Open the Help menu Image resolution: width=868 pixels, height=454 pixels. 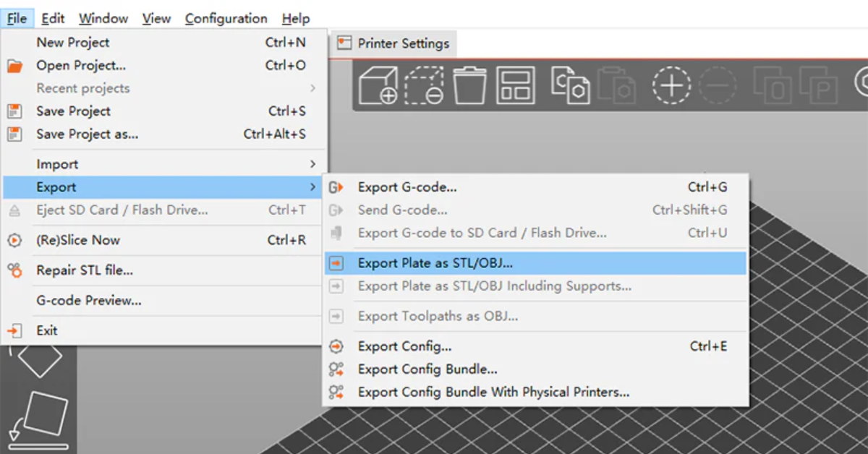pyautogui.click(x=295, y=19)
